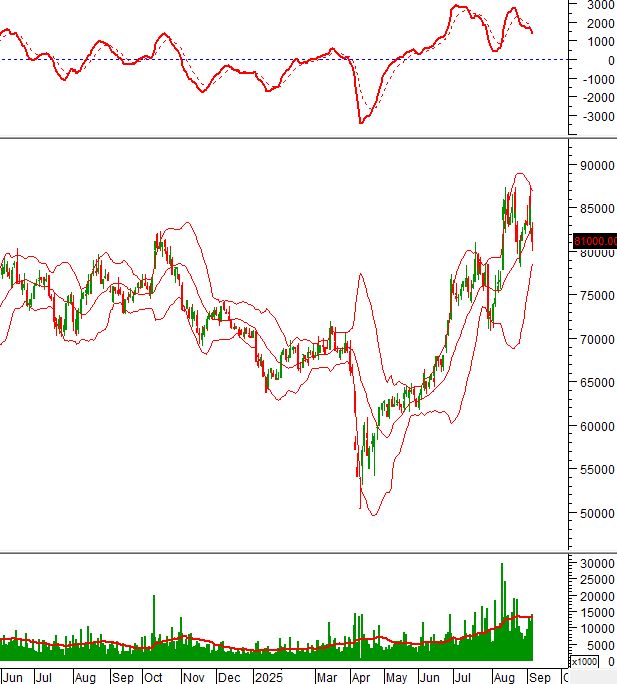617x684 pixels.
Task: Click the 70000 level on the price scale
Action: click(x=592, y=340)
